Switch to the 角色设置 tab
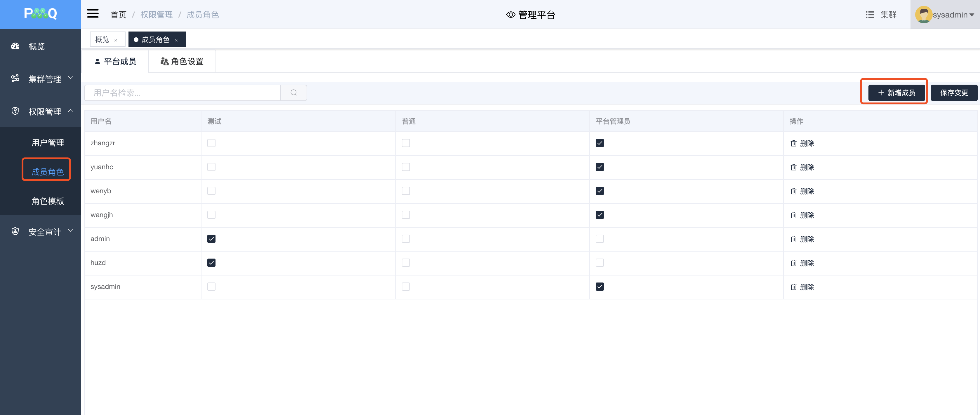Screen dimensions: 980x415 [x=182, y=61]
